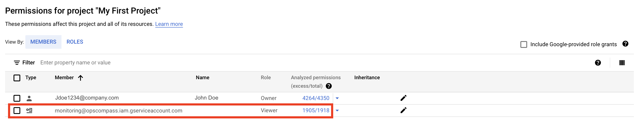This screenshot has height=122, width=644.
Task: Tick the monitoring service account checkbox
Action: [x=17, y=111]
